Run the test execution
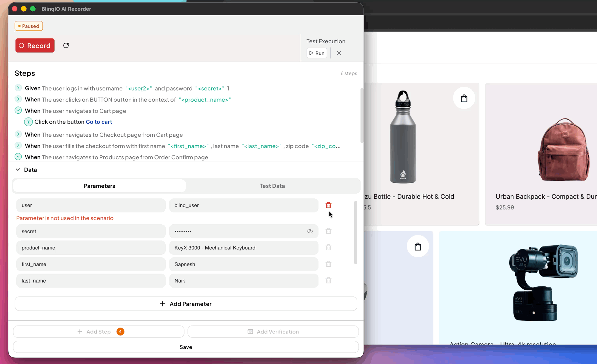Viewport: 597px width, 364px height. click(317, 53)
